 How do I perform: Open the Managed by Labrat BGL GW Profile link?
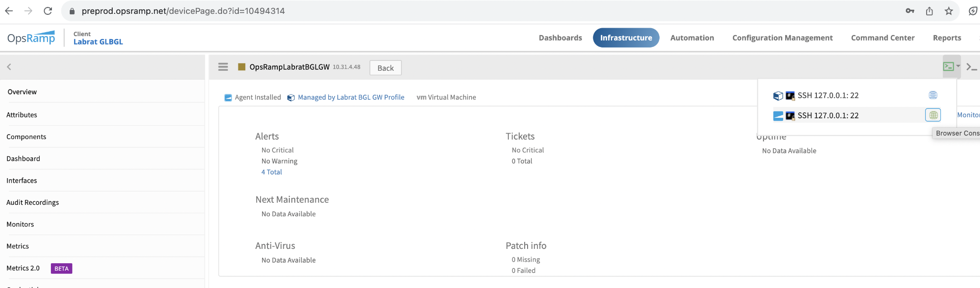[x=351, y=97]
